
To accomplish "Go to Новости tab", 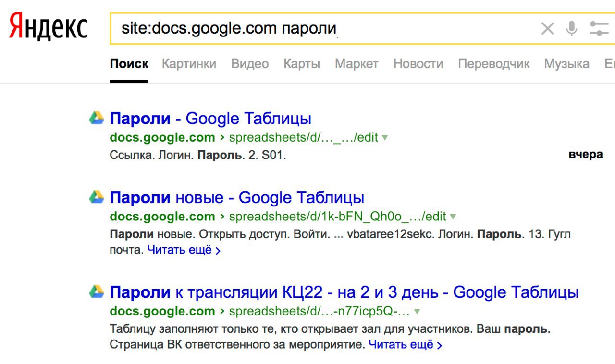I will [418, 64].
